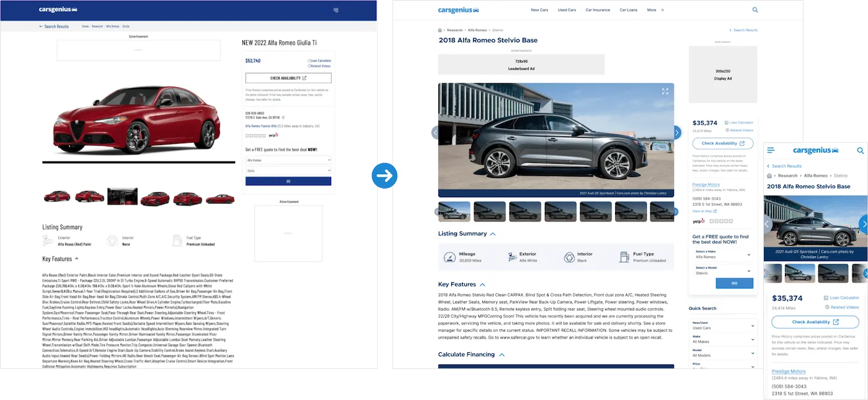Click the Check Availability button
This screenshot has width=868, height=400.
(x=723, y=143)
